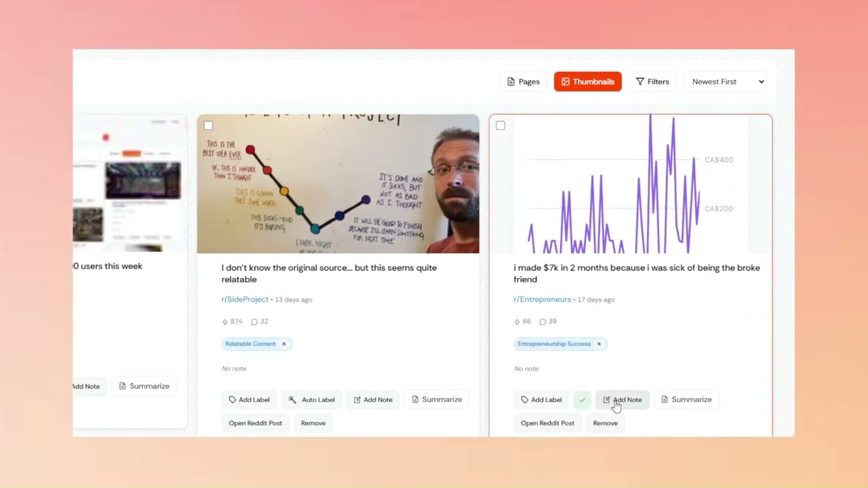The width and height of the screenshot is (868, 488).
Task: Add Note to the SideProject post
Action: pyautogui.click(x=373, y=400)
